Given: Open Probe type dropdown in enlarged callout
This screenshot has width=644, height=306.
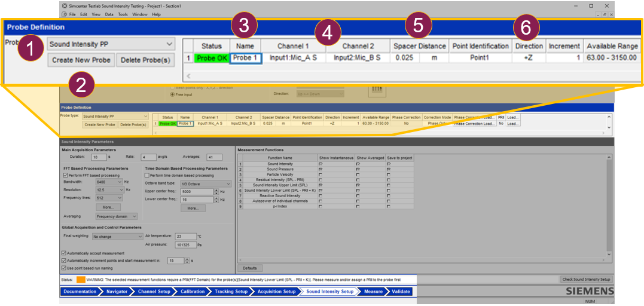Looking at the screenshot, I should pos(111,44).
